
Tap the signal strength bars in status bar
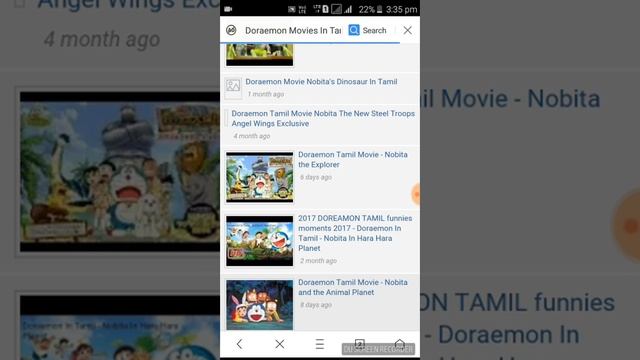tap(348, 9)
